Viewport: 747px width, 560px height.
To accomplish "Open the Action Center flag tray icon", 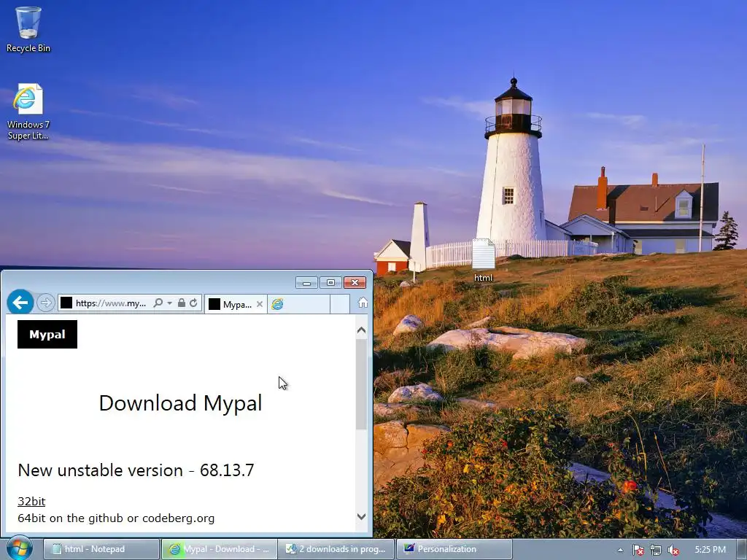I will [638, 550].
